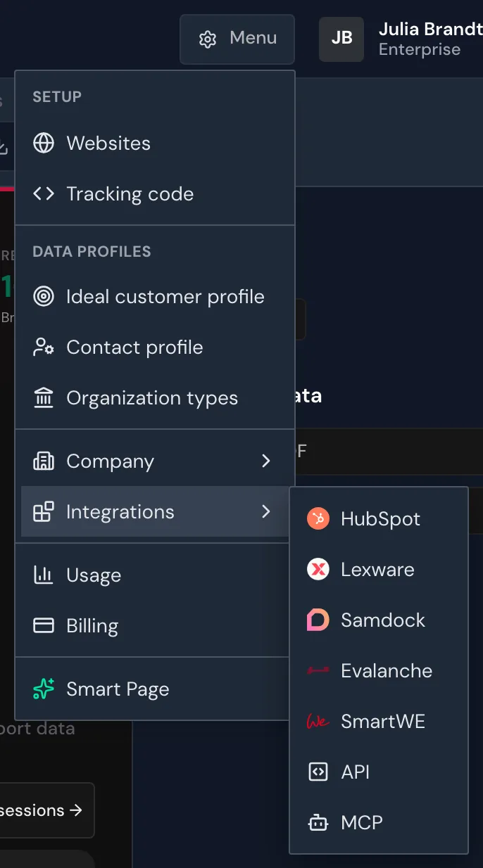The height and width of the screenshot is (868, 483).
Task: Open Contact profile entry
Action: [155, 347]
